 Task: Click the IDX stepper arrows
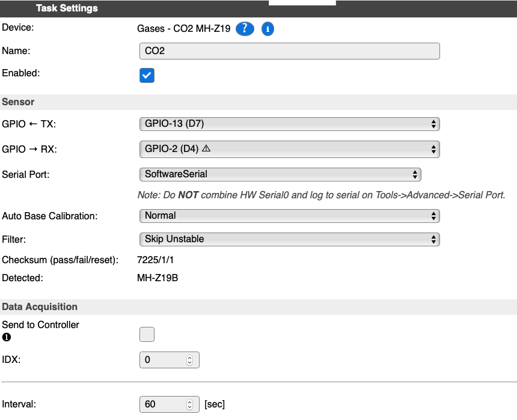point(189,360)
